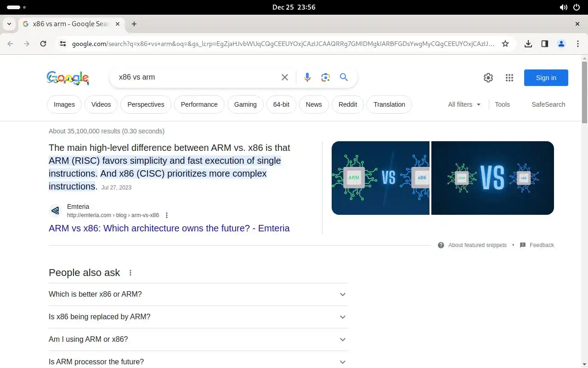Expand 'Is x86 being replaced by ARM?'
Viewport: 588px width, 368px height.
pyautogui.click(x=198, y=317)
